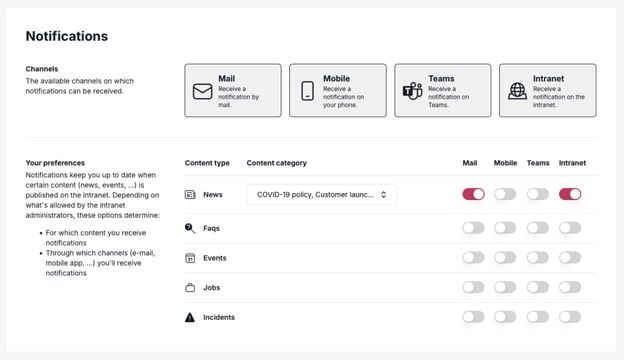This screenshot has width=624, height=360.
Task: Click the globe icon in the Intranet card
Action: click(x=517, y=91)
